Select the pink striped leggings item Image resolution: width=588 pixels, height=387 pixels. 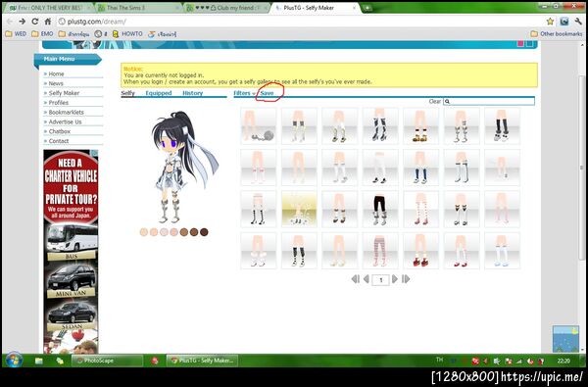click(380, 251)
